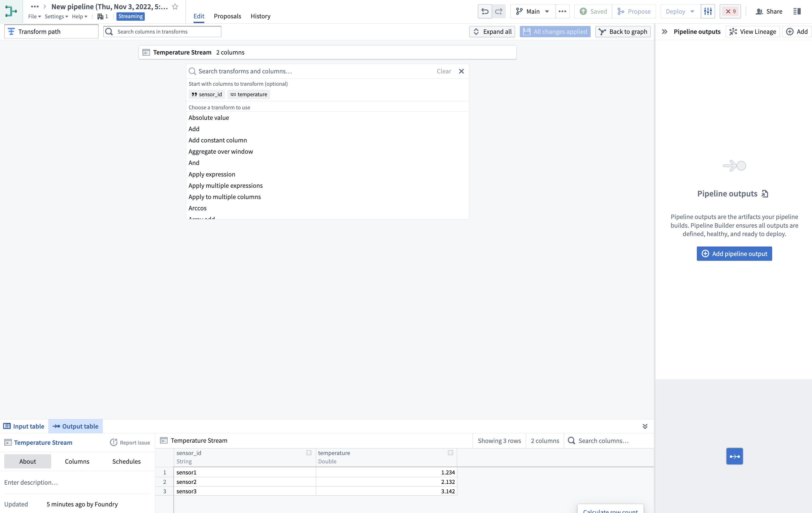Screen dimensions: 812x513
Task: Click the Add pipeline output button
Action: point(734,254)
